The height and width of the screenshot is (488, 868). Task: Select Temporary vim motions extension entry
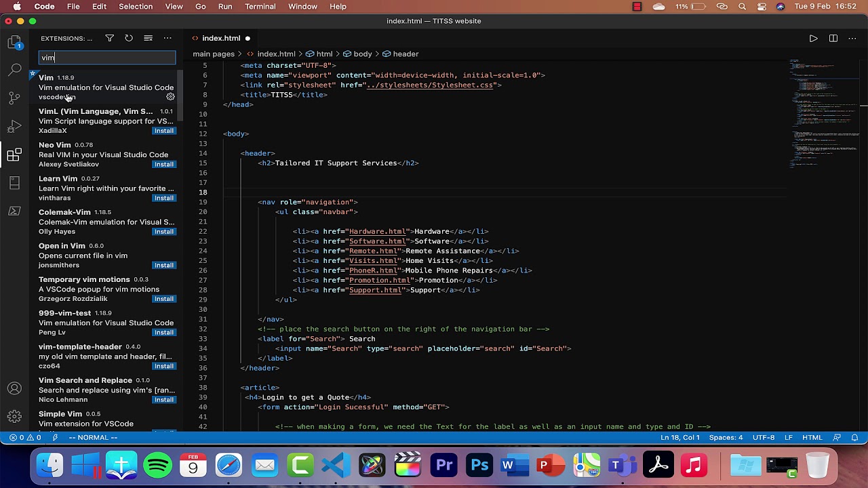106,289
